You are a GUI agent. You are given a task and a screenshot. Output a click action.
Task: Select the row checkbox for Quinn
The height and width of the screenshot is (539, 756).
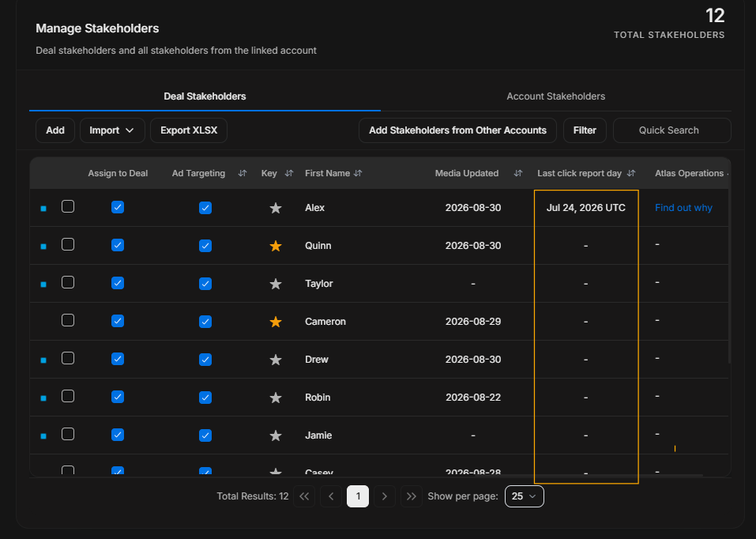tap(68, 244)
